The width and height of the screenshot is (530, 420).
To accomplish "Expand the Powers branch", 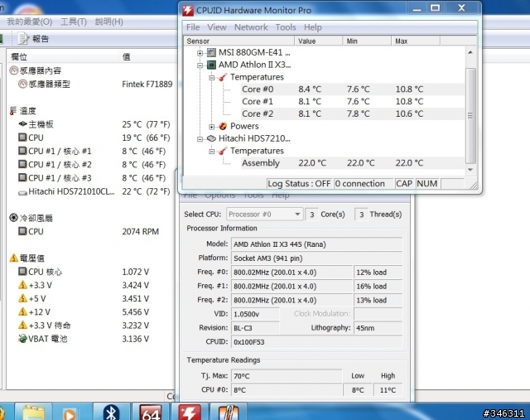I will (212, 127).
